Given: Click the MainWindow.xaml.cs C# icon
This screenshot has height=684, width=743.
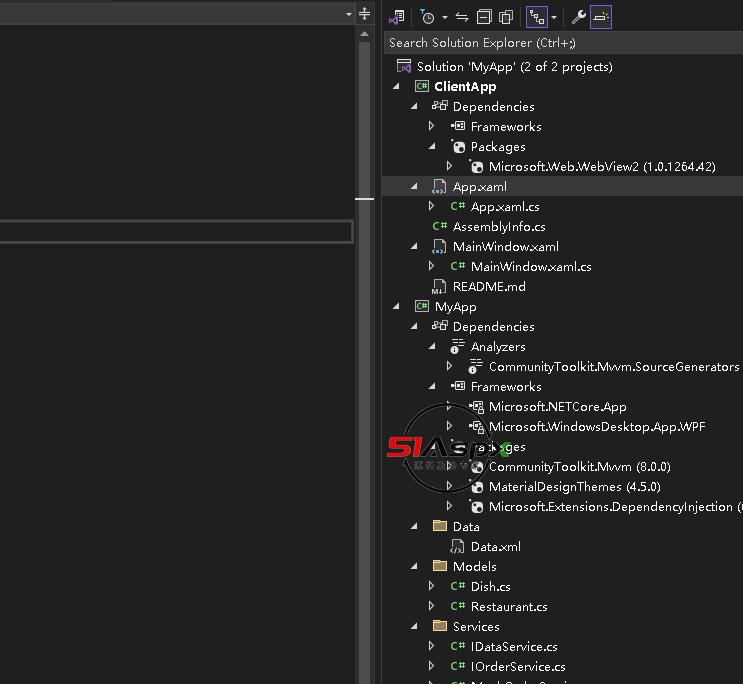Looking at the screenshot, I should [x=458, y=266].
